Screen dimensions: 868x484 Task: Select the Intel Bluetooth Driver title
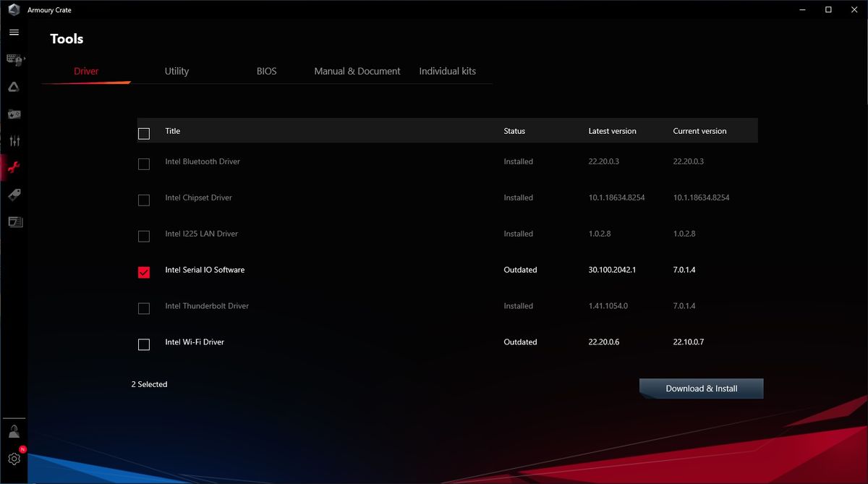tap(203, 161)
